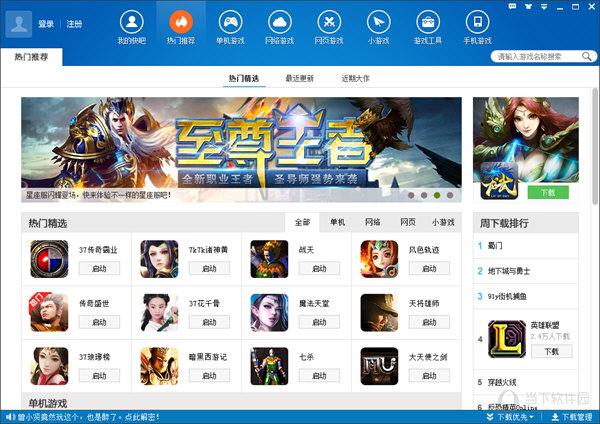Click green 下载 button on side banner

[x=548, y=192]
